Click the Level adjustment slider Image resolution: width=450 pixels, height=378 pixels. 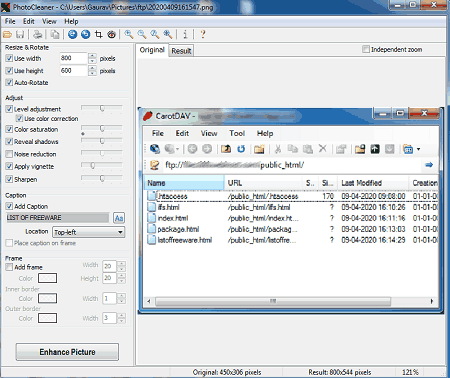coord(102,108)
